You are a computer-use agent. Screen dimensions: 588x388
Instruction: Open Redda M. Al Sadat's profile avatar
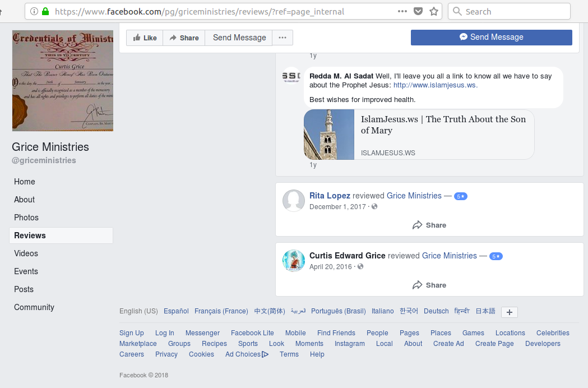coord(291,77)
